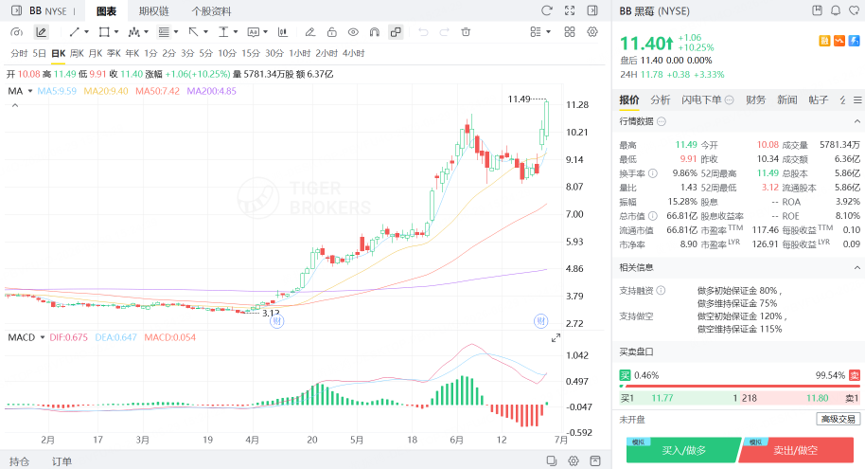Select the arrow marker tool

point(193,32)
